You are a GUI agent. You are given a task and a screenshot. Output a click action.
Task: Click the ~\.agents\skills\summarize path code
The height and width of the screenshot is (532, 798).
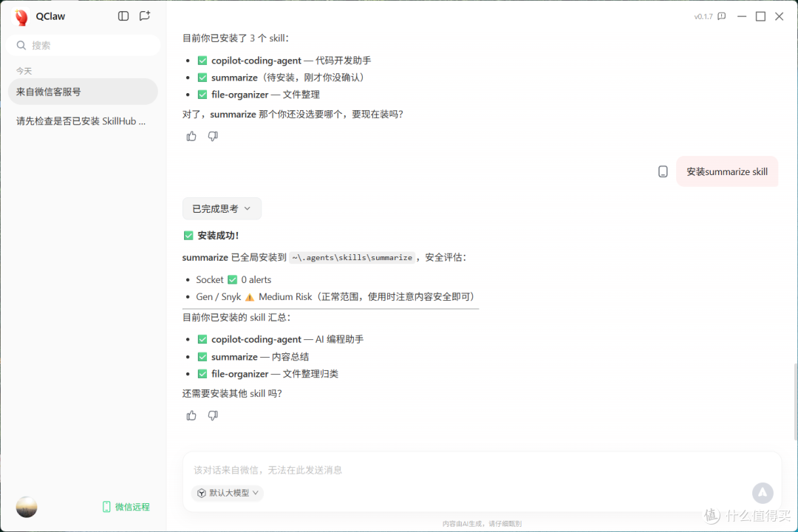click(352, 258)
